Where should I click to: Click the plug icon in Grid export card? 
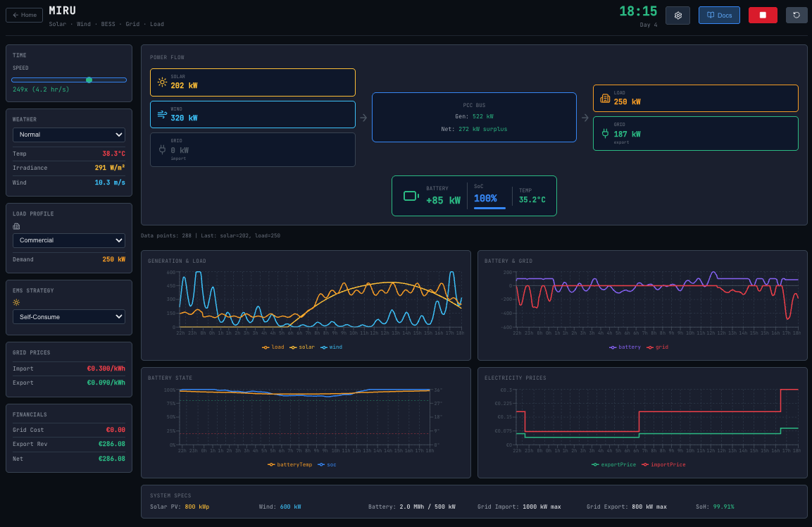pyautogui.click(x=605, y=133)
